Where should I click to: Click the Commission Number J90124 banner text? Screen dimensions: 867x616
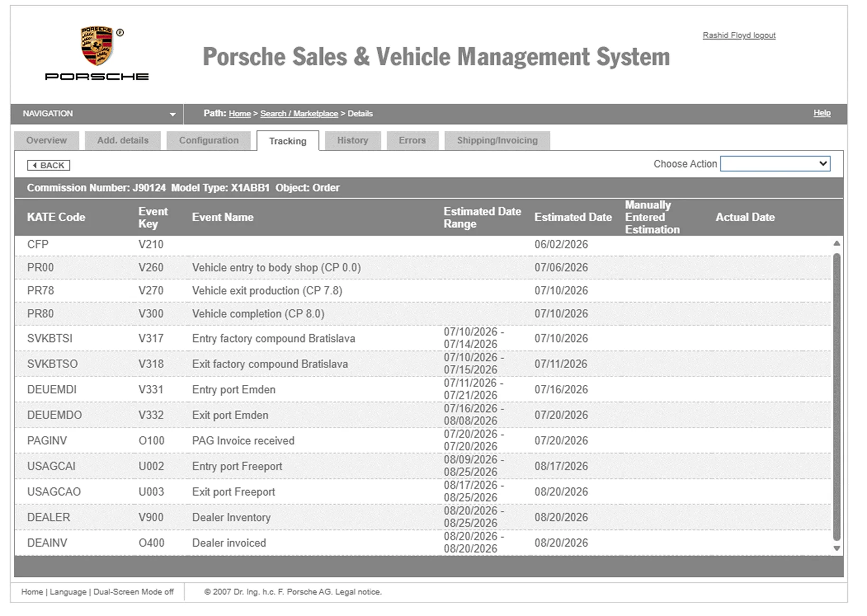[x=96, y=188]
